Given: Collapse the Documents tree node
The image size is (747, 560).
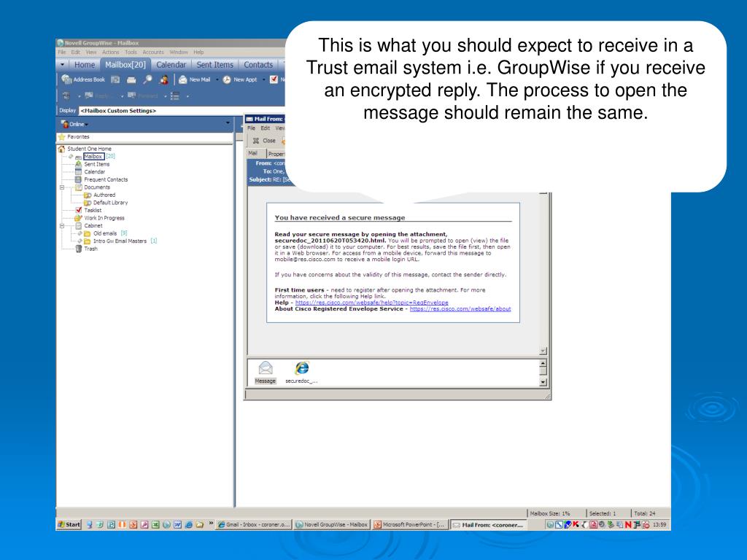Looking at the screenshot, I should click(62, 187).
